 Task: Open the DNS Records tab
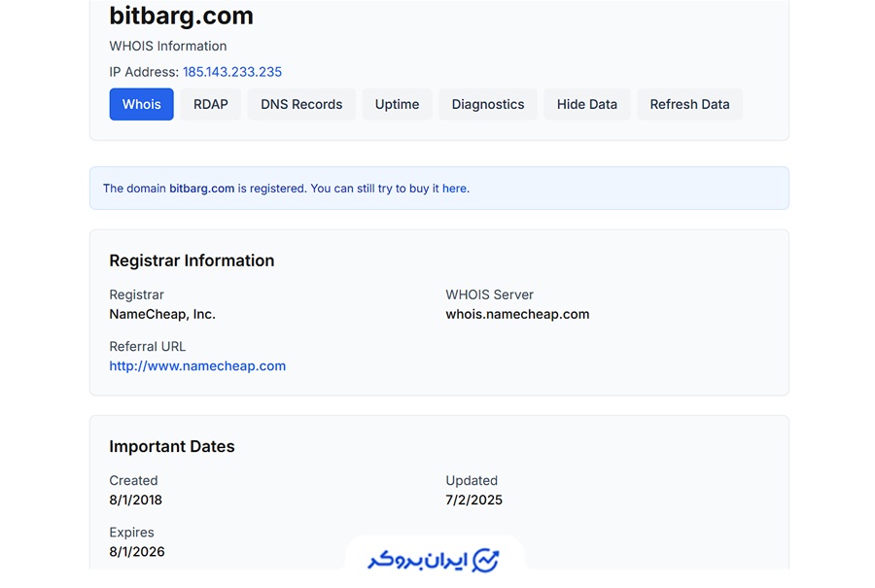pyautogui.click(x=301, y=104)
